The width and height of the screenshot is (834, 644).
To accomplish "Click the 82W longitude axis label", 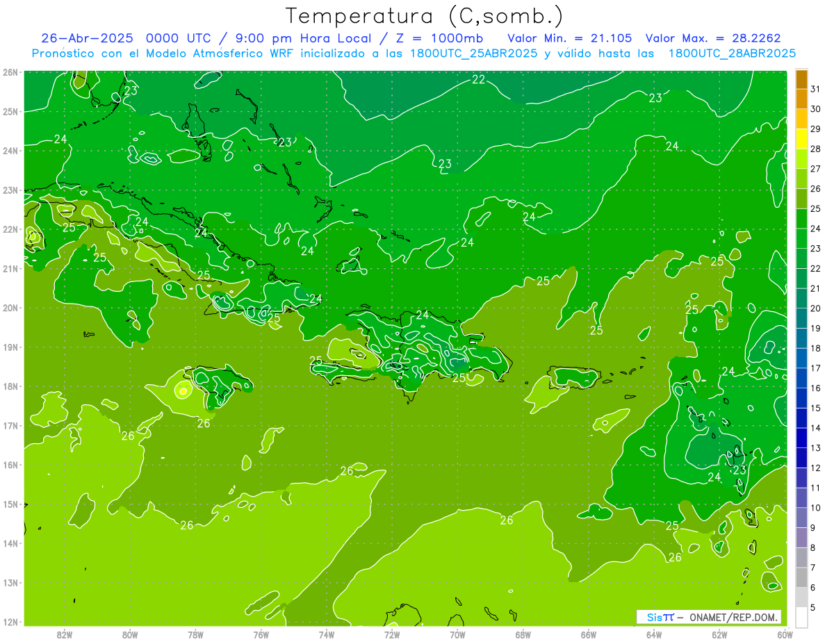I will tap(65, 634).
